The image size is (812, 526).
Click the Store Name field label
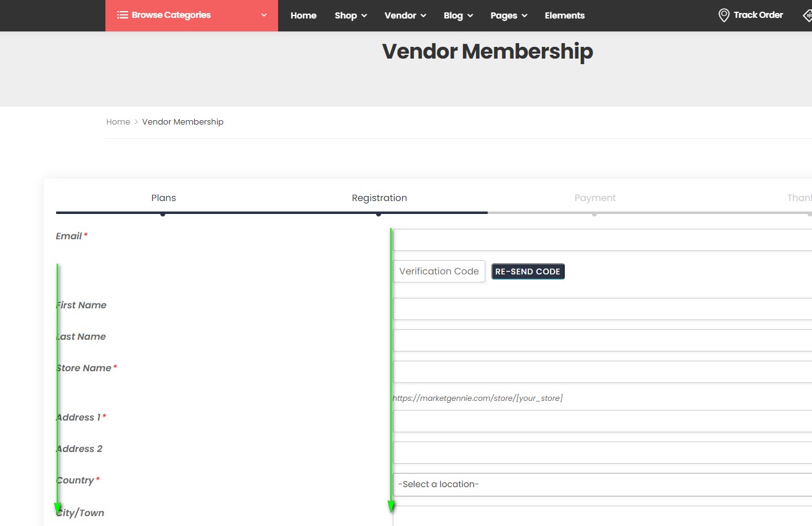[83, 368]
